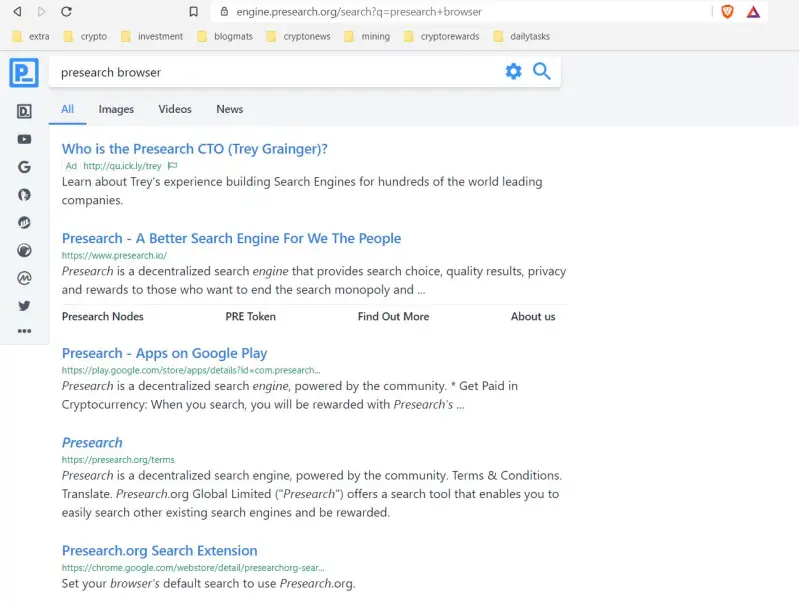Click the Presearch Nodes sitelink
Screen dimensions: 799x603
pos(102,317)
